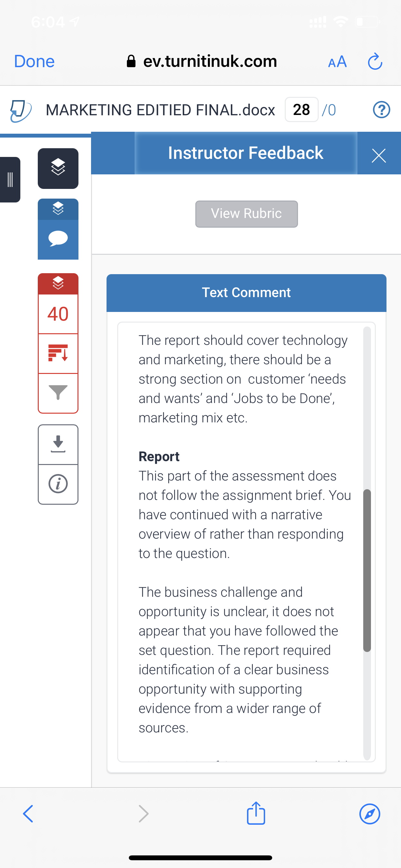
Task: Open the submission info icon
Action: [58, 484]
